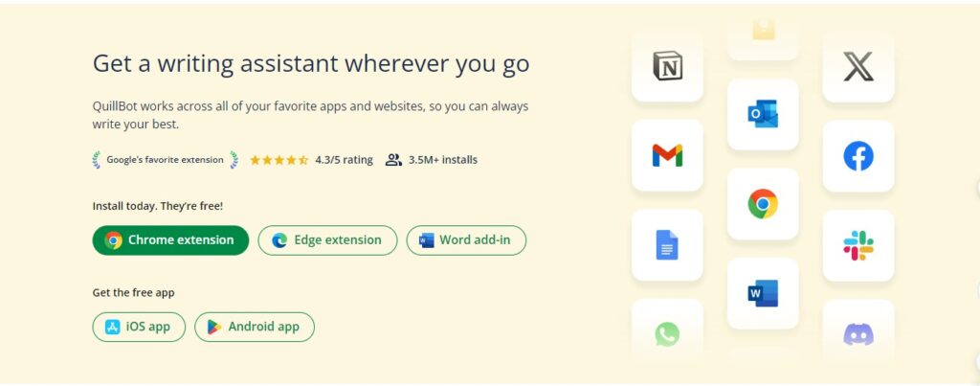Get the Edge extension
This screenshot has height=386, width=980.
327,240
